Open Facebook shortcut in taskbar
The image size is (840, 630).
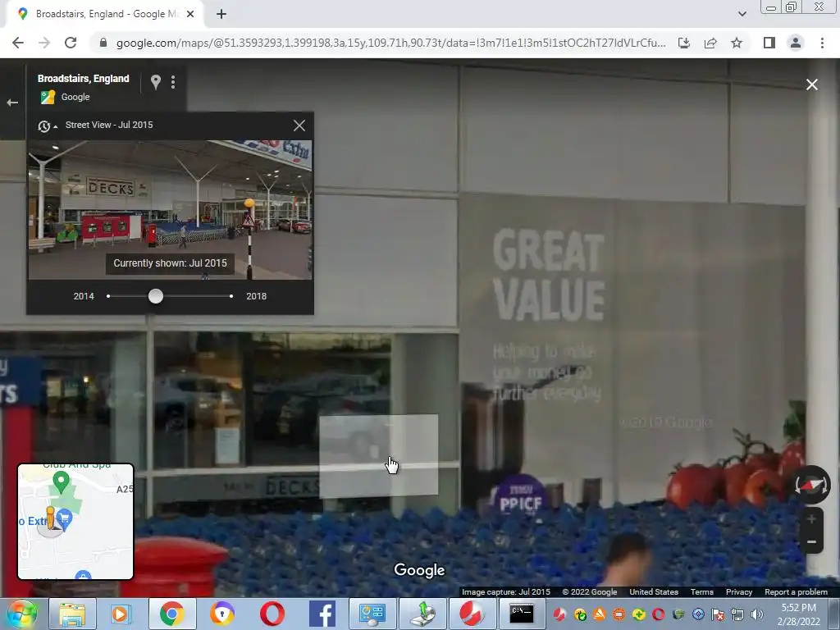322,614
